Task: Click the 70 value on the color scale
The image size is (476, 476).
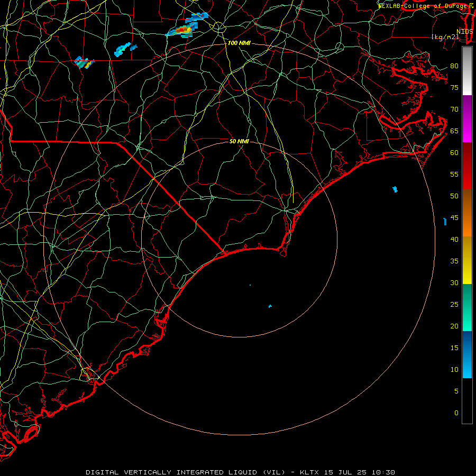Action: point(454,109)
